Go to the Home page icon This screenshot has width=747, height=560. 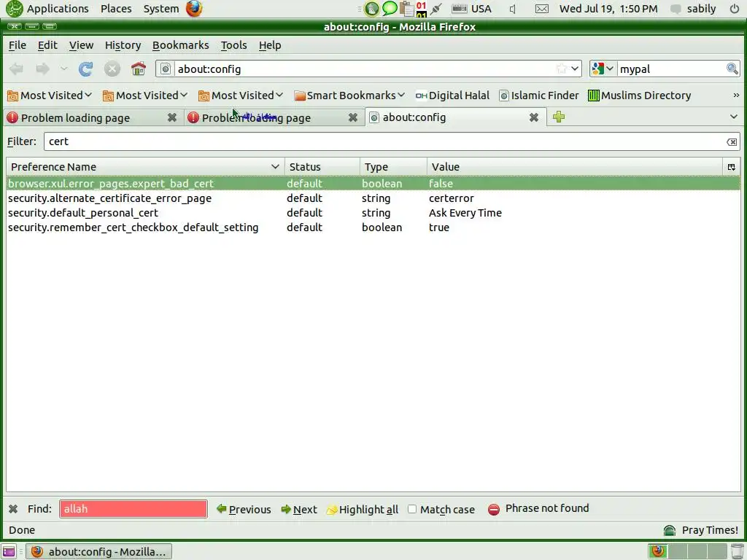click(139, 69)
